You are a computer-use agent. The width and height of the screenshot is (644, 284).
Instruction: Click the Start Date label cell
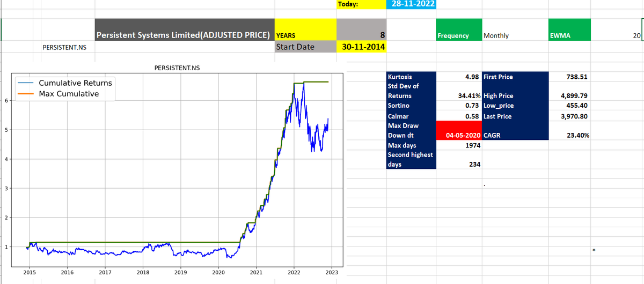pos(305,47)
